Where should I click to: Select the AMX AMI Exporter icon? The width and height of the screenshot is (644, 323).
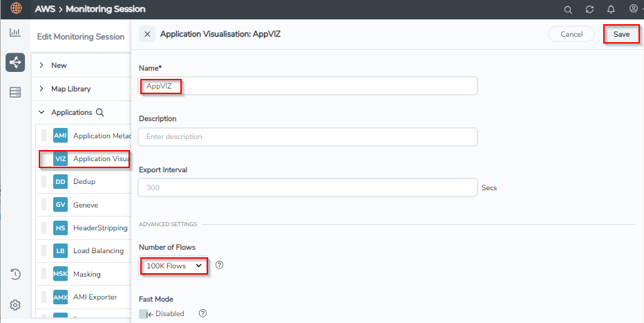[x=60, y=297]
